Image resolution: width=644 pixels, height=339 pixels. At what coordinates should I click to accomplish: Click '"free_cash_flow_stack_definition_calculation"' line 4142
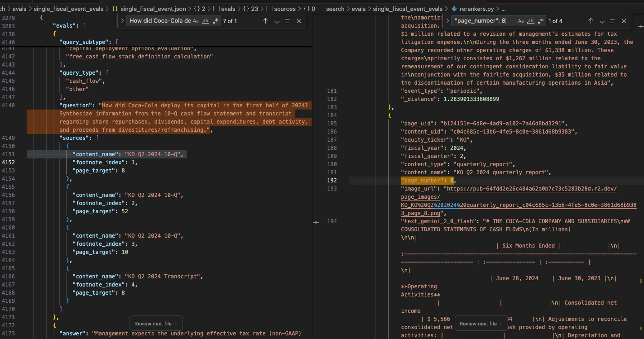click(x=139, y=57)
